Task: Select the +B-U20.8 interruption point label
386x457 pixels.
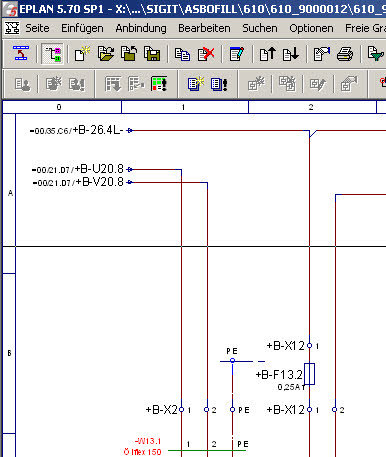Action: tap(99, 169)
